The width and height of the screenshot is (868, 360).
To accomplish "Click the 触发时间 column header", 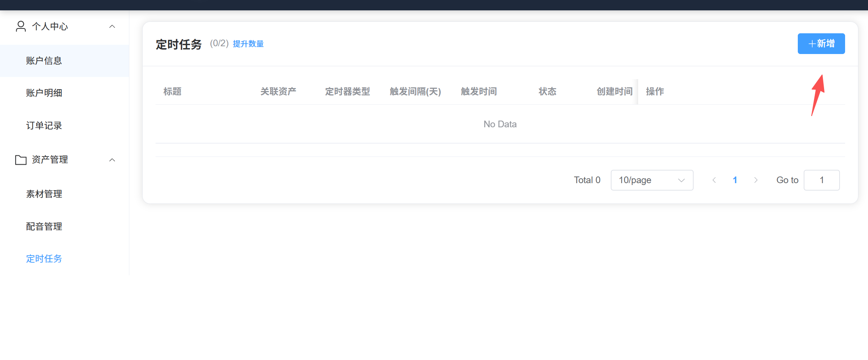I will 479,91.
